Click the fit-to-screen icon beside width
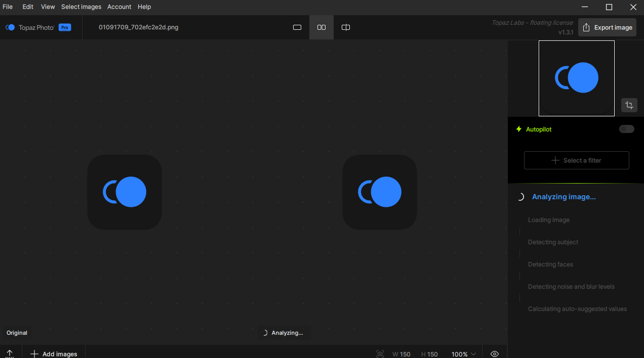The image size is (644, 358). pos(380,354)
